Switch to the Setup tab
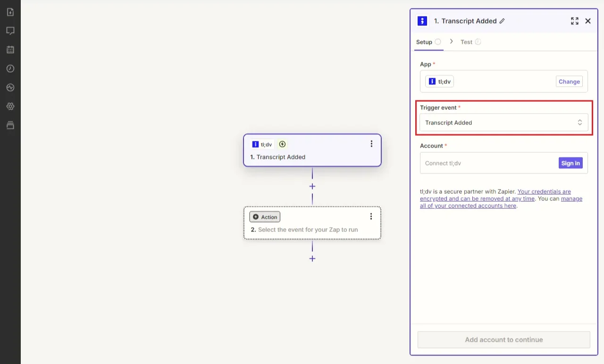The width and height of the screenshot is (604, 364). [x=428, y=42]
